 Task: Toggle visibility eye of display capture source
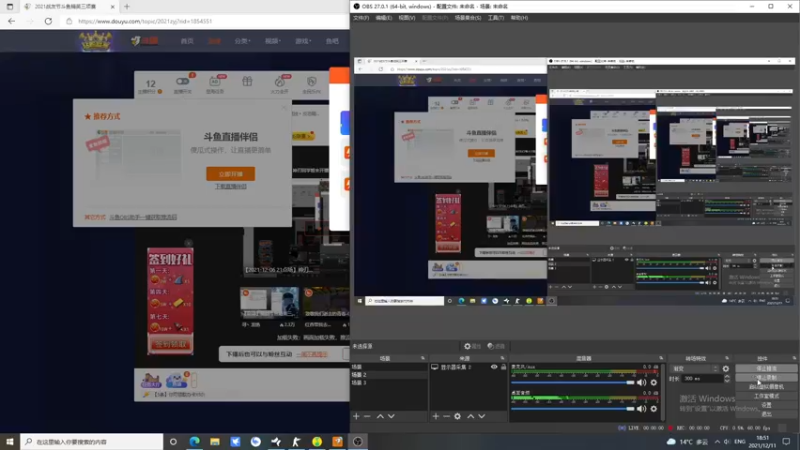tap(494, 367)
